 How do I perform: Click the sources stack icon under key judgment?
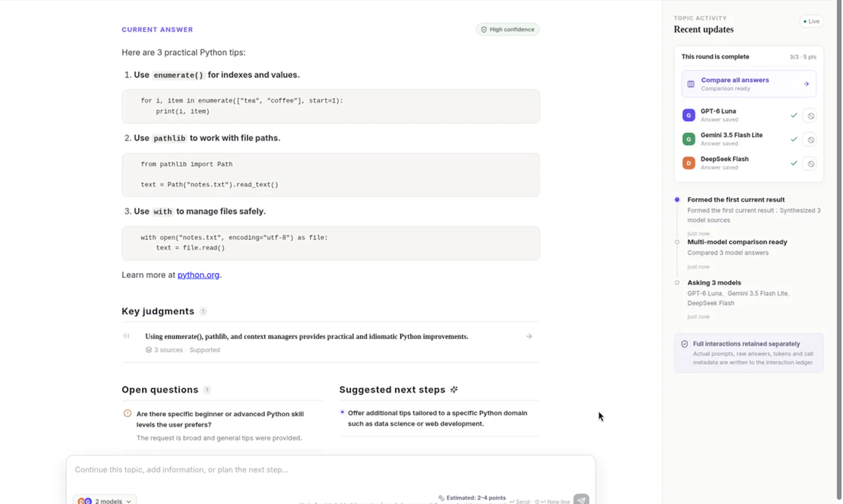pyautogui.click(x=149, y=350)
